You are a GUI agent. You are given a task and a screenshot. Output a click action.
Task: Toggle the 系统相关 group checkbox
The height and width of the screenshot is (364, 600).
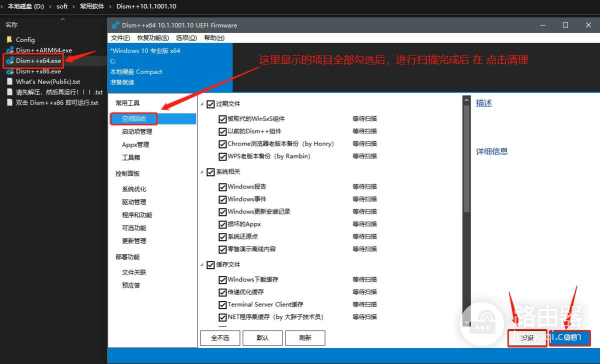click(210, 172)
